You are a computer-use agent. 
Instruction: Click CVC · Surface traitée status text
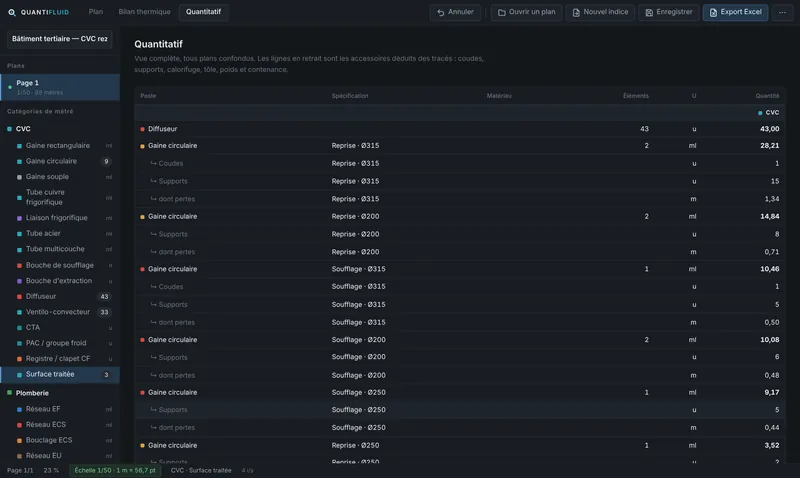(x=201, y=470)
